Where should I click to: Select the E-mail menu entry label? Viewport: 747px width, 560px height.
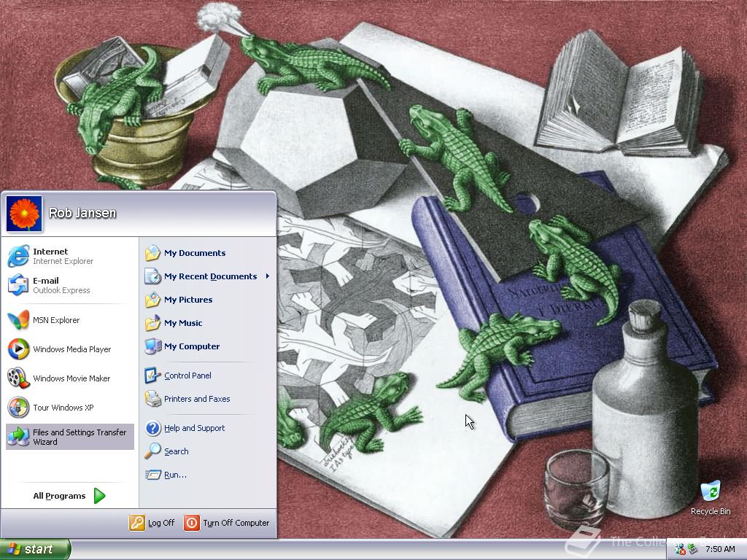(x=46, y=281)
